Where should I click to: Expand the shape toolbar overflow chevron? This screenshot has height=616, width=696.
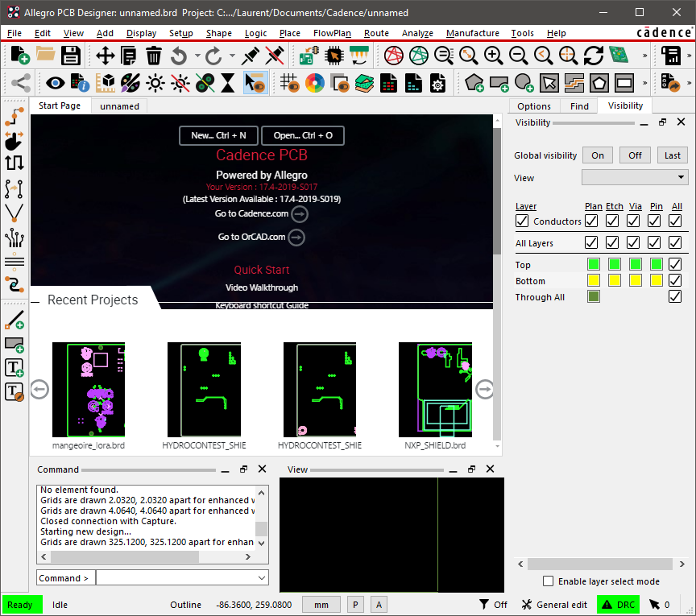click(x=645, y=83)
